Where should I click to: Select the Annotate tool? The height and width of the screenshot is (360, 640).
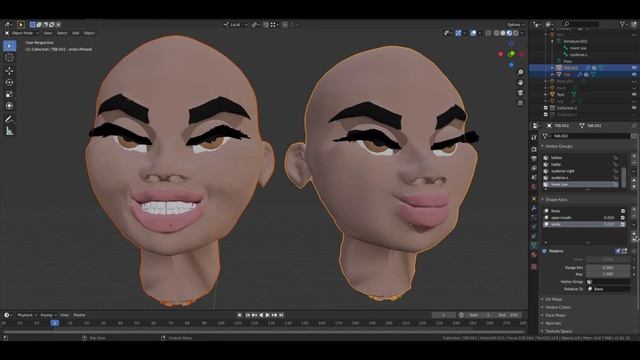[x=9, y=119]
